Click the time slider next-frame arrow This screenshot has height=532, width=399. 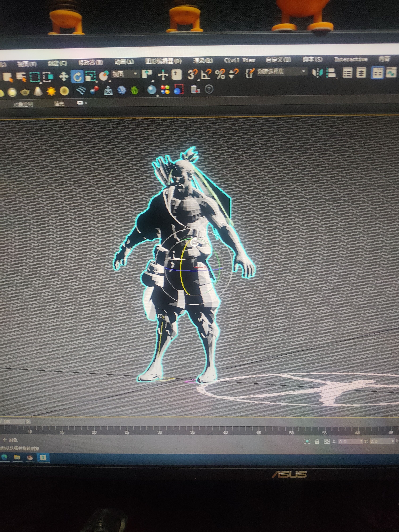click(28, 421)
